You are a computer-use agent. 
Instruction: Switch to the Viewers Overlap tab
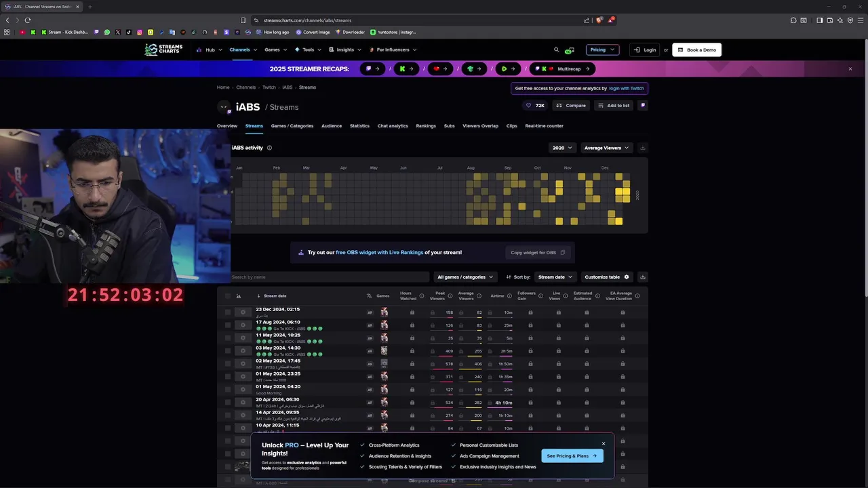[480, 126]
